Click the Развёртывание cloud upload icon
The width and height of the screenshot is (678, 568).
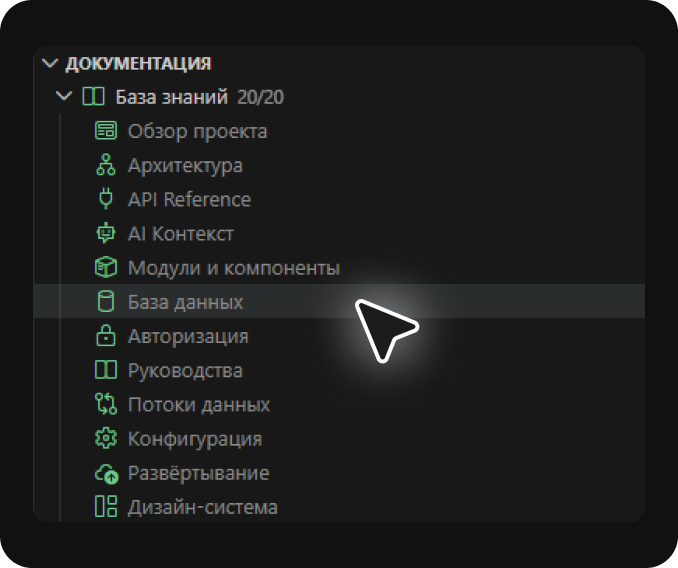[x=105, y=472]
